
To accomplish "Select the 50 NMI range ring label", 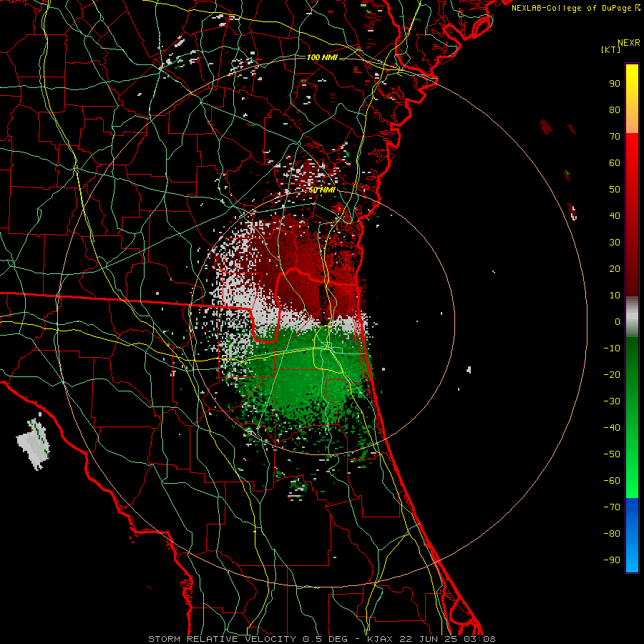I will tap(322, 190).
